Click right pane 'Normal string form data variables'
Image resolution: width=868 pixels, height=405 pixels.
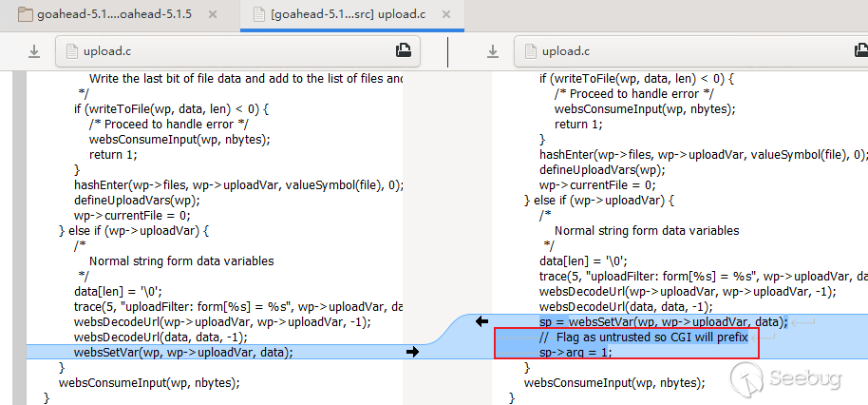coord(647,230)
